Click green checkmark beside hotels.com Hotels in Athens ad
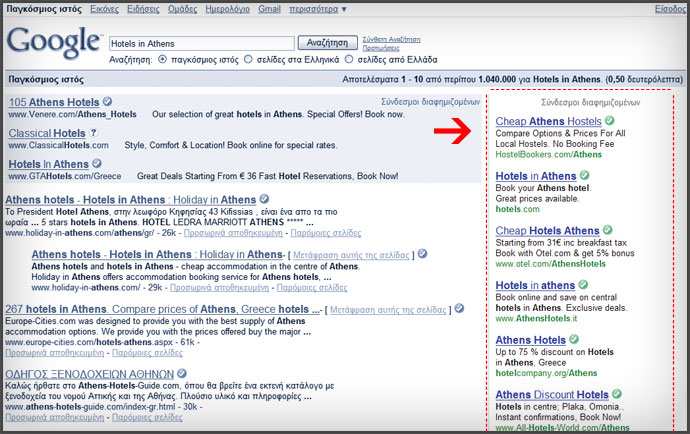The width and height of the screenshot is (690, 434). pos(584,175)
